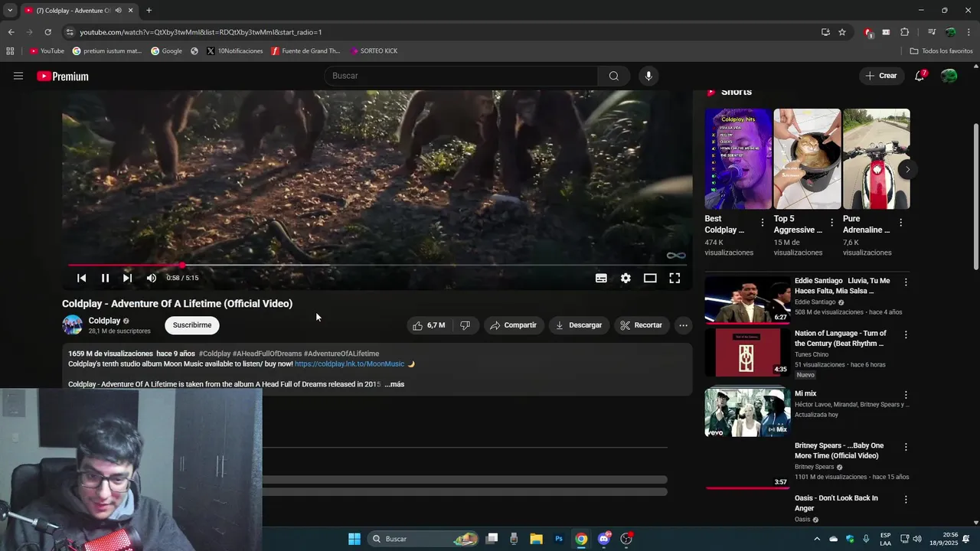Open the Google bookmark

pyautogui.click(x=166, y=51)
